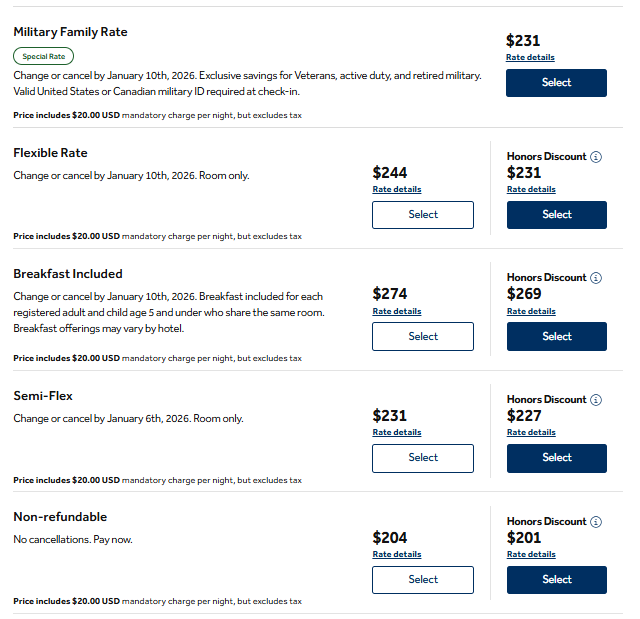640x619 pixels.
Task: View Rate details under Semi-Flex $227 Honors
Action: [531, 432]
